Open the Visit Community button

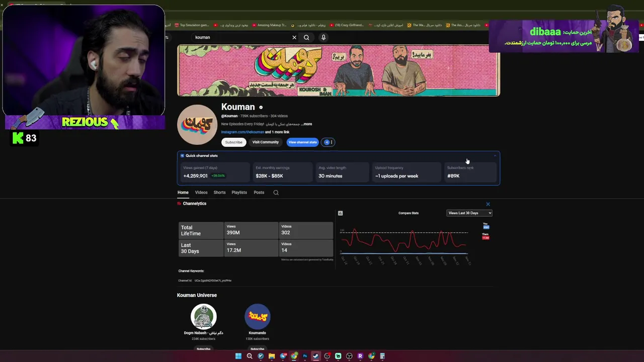(x=265, y=142)
